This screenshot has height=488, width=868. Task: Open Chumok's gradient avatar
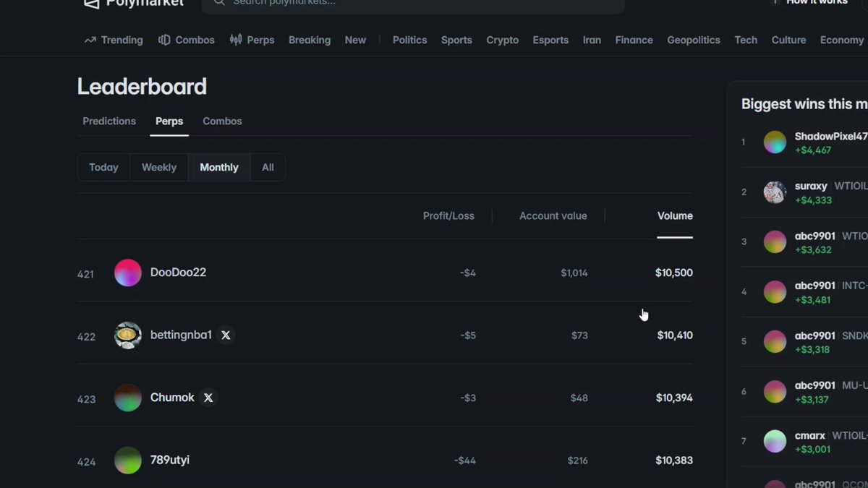click(128, 398)
